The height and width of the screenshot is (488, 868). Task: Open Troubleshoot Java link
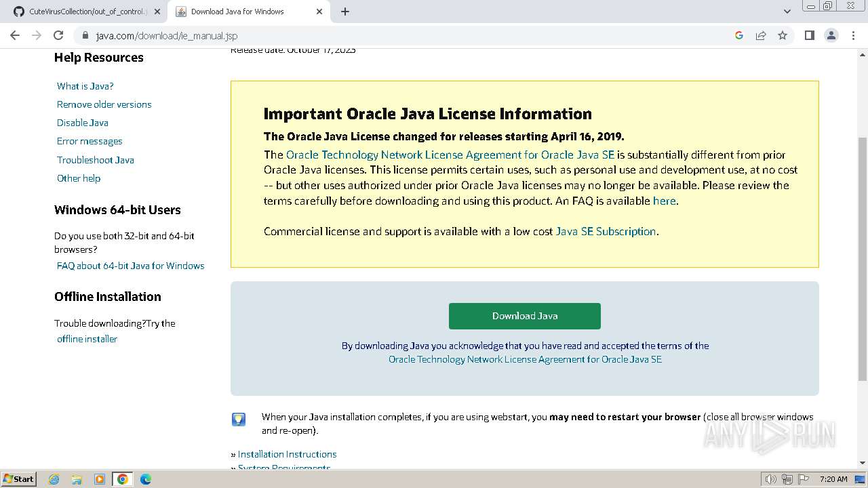(x=96, y=160)
